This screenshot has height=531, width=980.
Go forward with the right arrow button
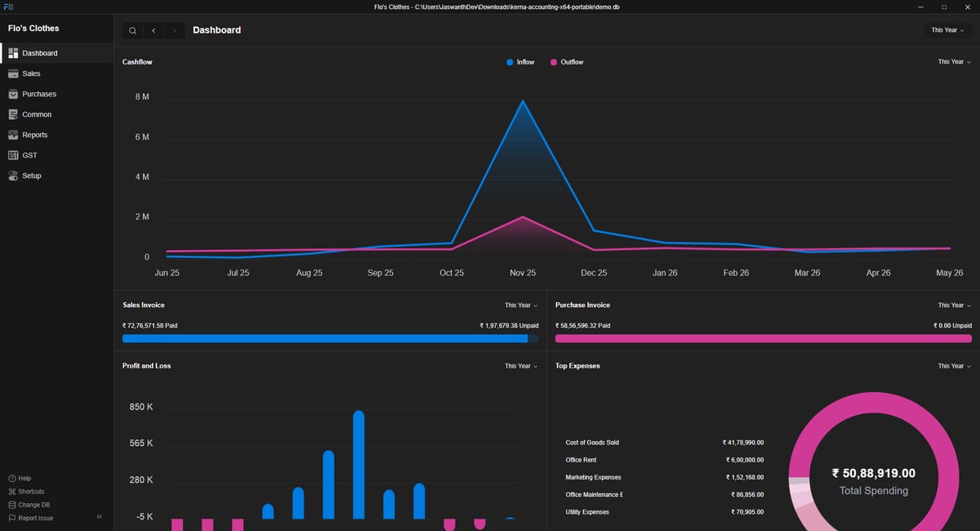(174, 30)
